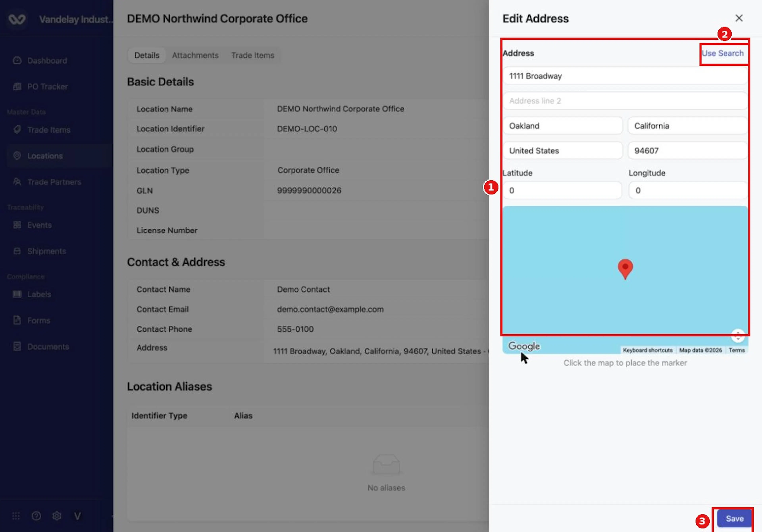Click the Oakland city field
This screenshot has width=762, height=532.
coord(563,126)
